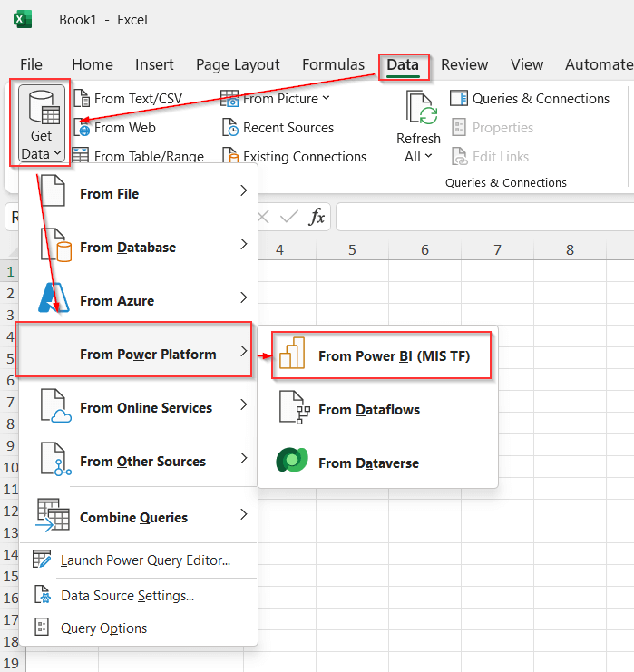The image size is (634, 672).
Task: Click Launch Power Query Editor icon
Action: point(42,560)
